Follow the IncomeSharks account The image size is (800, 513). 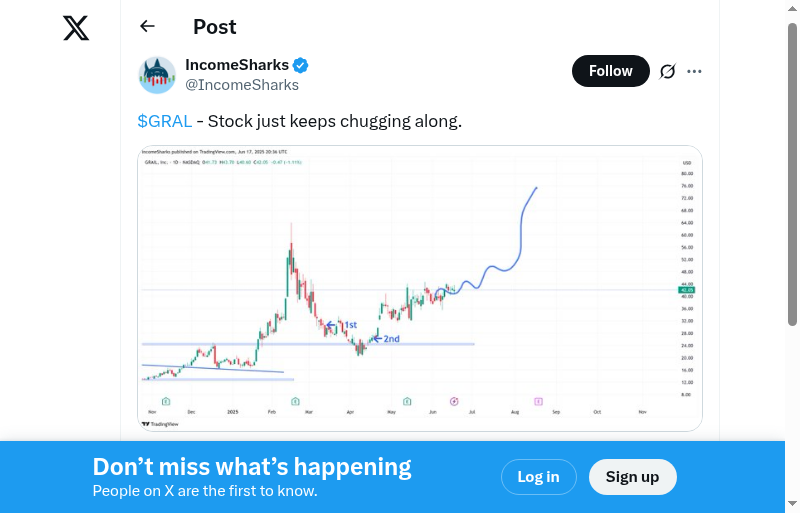pyautogui.click(x=610, y=71)
